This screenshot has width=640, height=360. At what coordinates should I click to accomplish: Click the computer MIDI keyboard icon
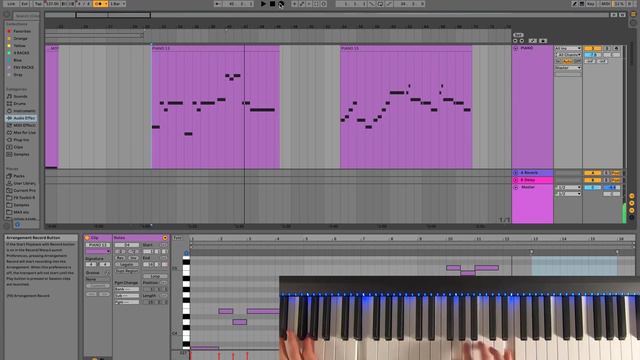[582, 4]
